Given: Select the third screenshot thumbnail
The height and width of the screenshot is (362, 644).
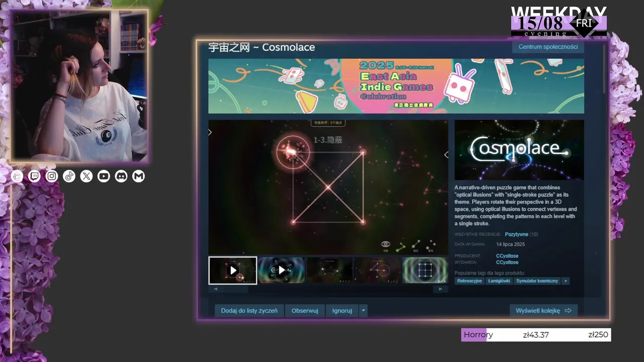Looking at the screenshot, I should tap(330, 270).
